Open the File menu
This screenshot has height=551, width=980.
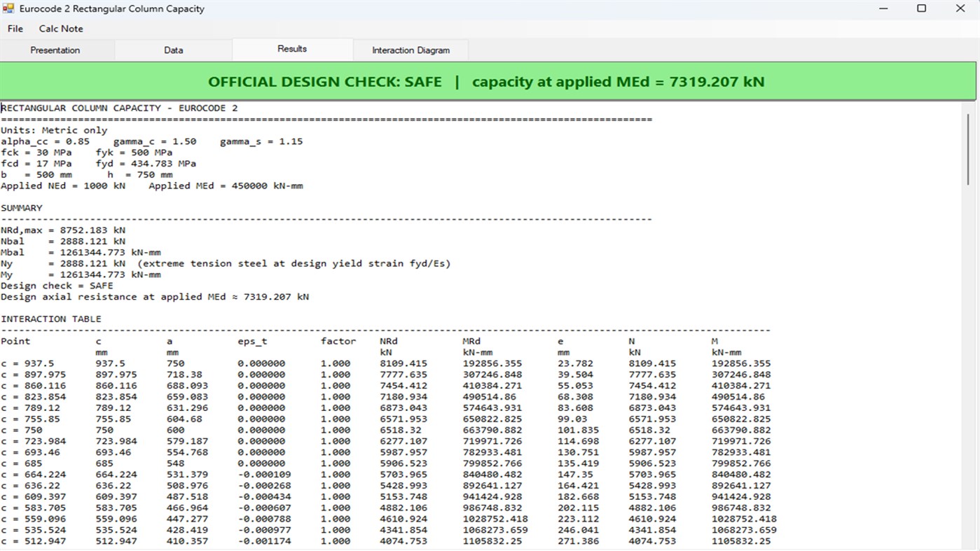coord(15,29)
